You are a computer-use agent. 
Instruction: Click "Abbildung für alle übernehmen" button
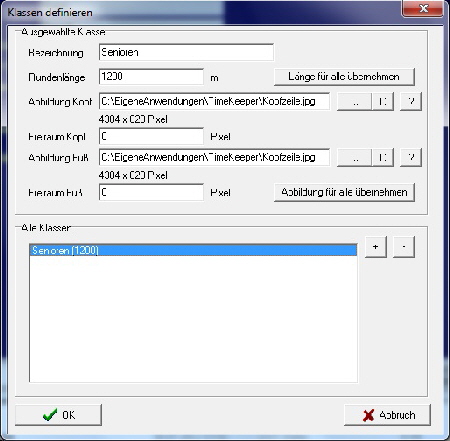pyautogui.click(x=344, y=192)
